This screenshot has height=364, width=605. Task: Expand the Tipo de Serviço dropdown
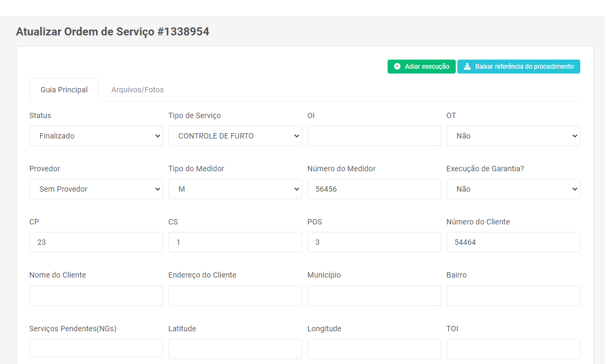pyautogui.click(x=235, y=136)
